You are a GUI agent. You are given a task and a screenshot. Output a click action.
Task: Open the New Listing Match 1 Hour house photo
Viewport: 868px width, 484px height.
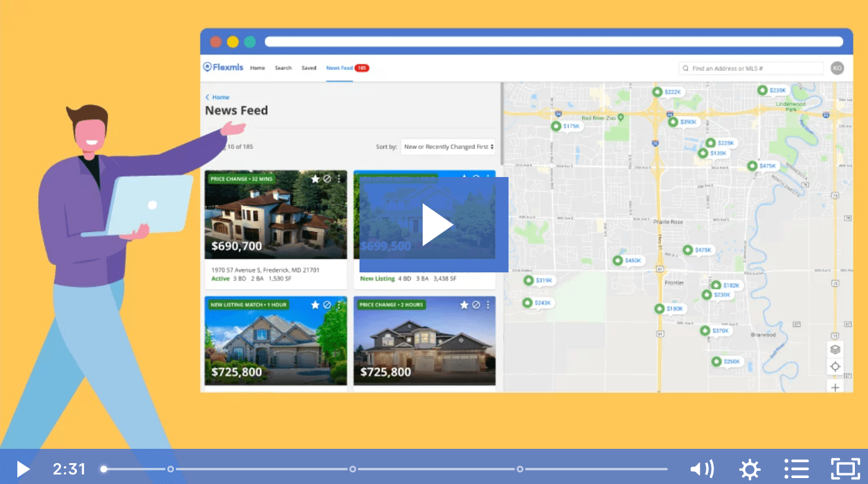275,340
